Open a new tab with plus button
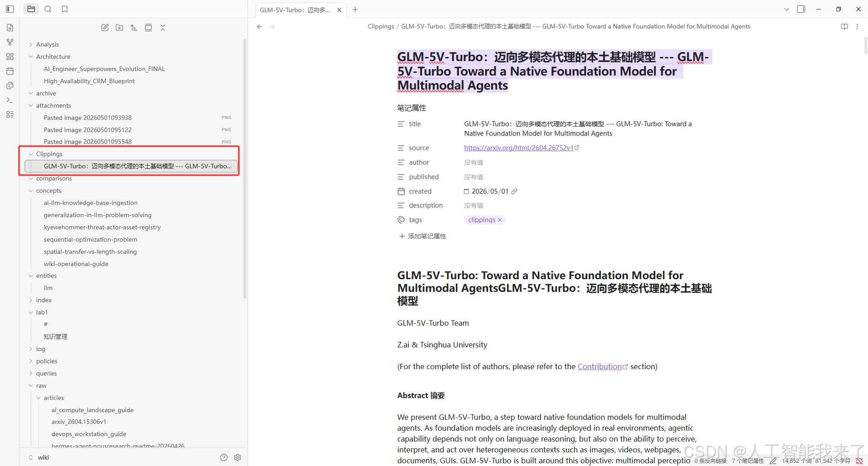Viewport: 868px width, 466px height. click(355, 10)
